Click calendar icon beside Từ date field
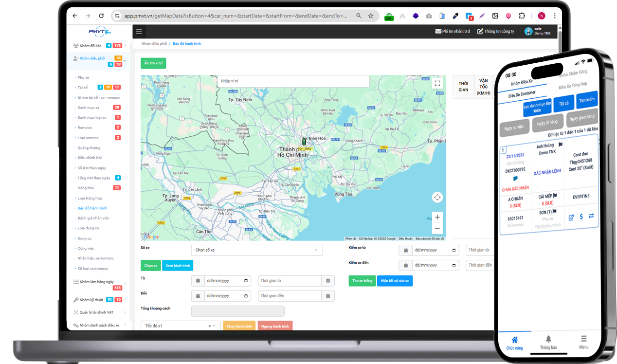Image resolution: width=617 pixels, height=364 pixels. tap(198, 281)
